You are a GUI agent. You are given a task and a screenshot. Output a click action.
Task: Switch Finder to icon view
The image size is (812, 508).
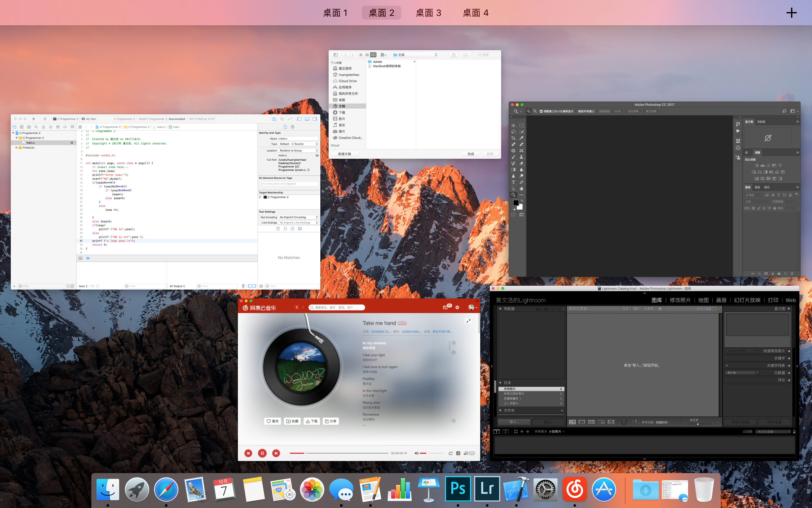coord(361,55)
